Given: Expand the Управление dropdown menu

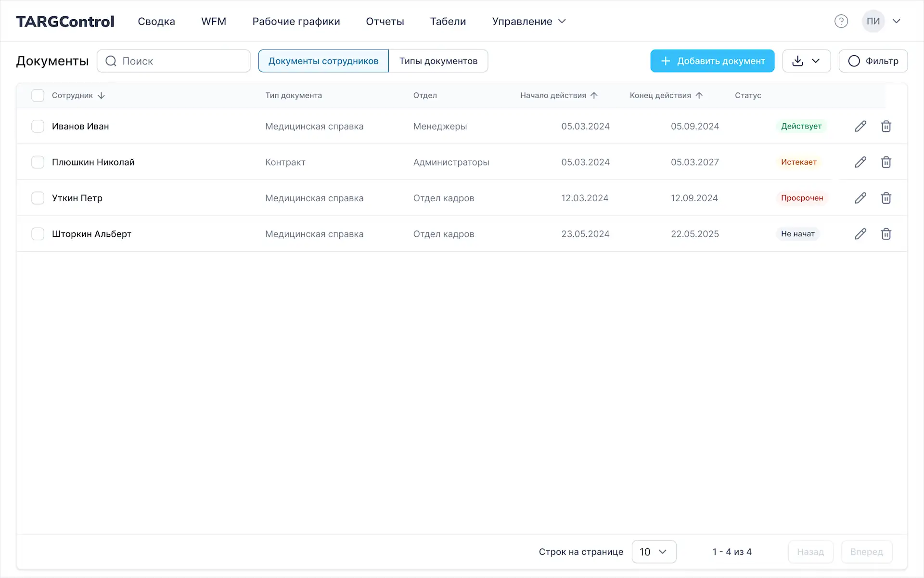Looking at the screenshot, I should click(x=529, y=21).
